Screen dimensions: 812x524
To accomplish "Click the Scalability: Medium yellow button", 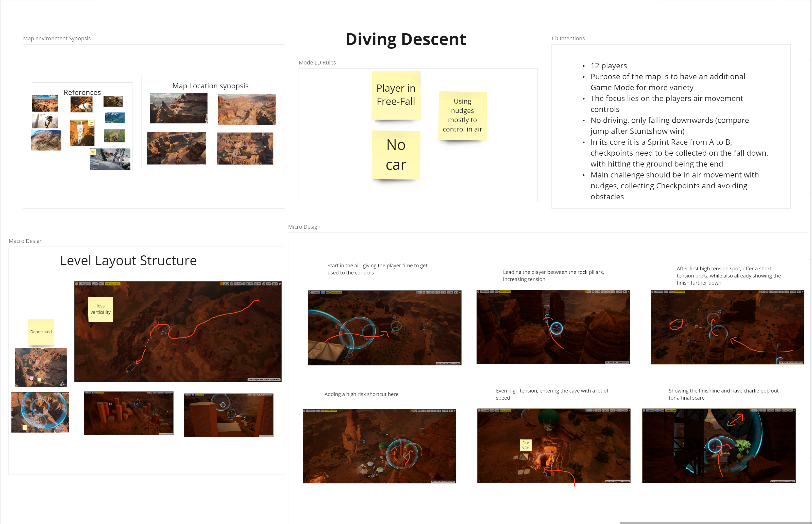I will tap(113, 284).
